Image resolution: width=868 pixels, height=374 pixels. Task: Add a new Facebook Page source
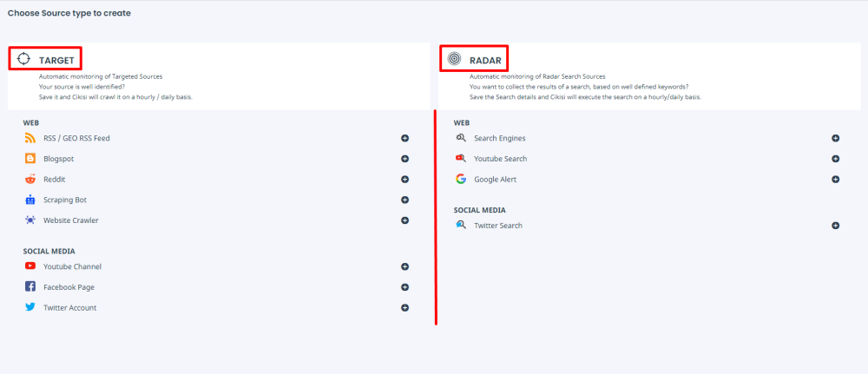pyautogui.click(x=404, y=287)
